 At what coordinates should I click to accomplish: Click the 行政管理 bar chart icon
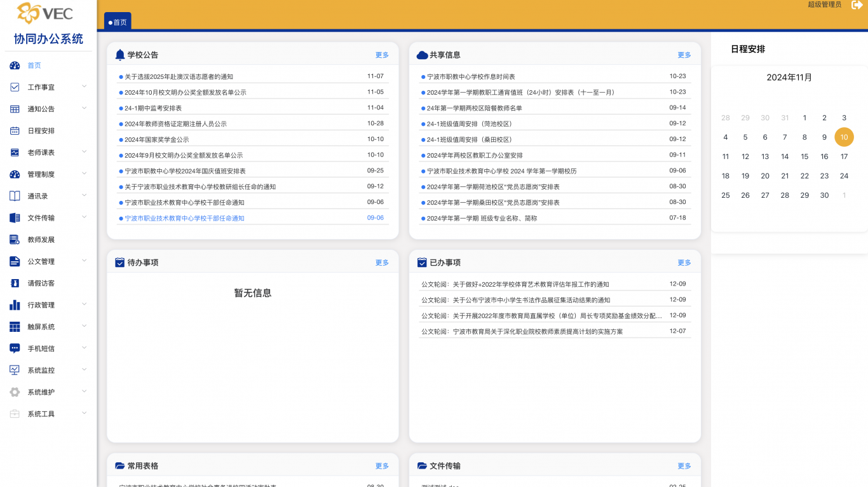tap(15, 305)
